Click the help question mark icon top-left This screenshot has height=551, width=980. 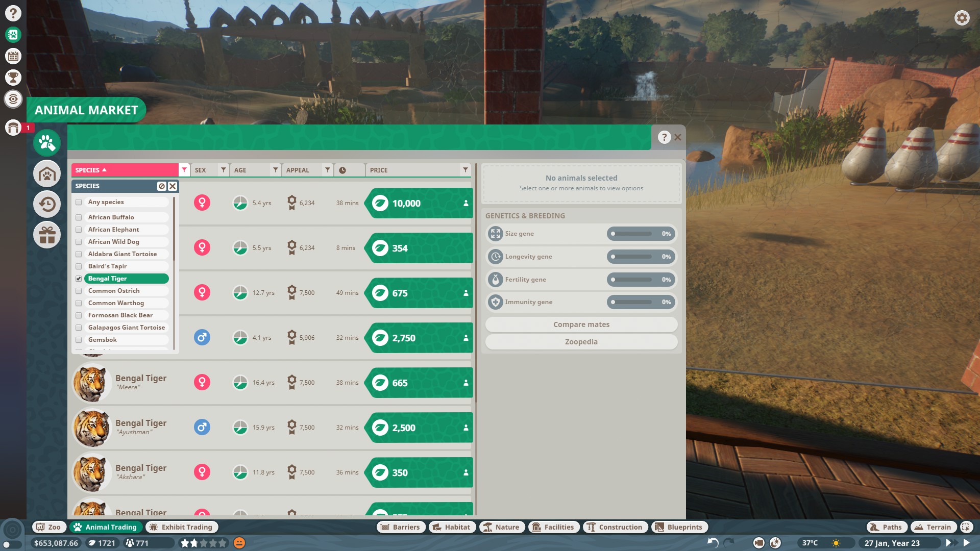[x=13, y=13]
